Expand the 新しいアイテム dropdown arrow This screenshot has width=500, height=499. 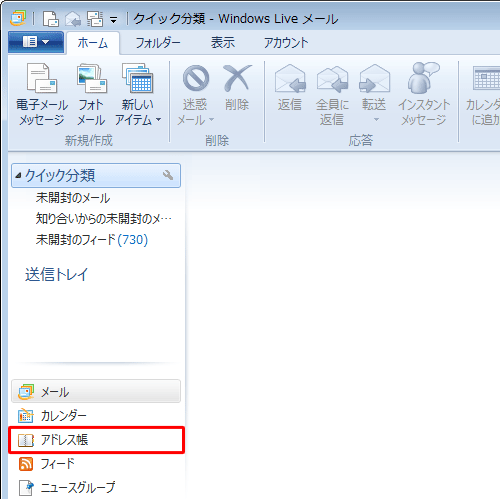tap(159, 119)
